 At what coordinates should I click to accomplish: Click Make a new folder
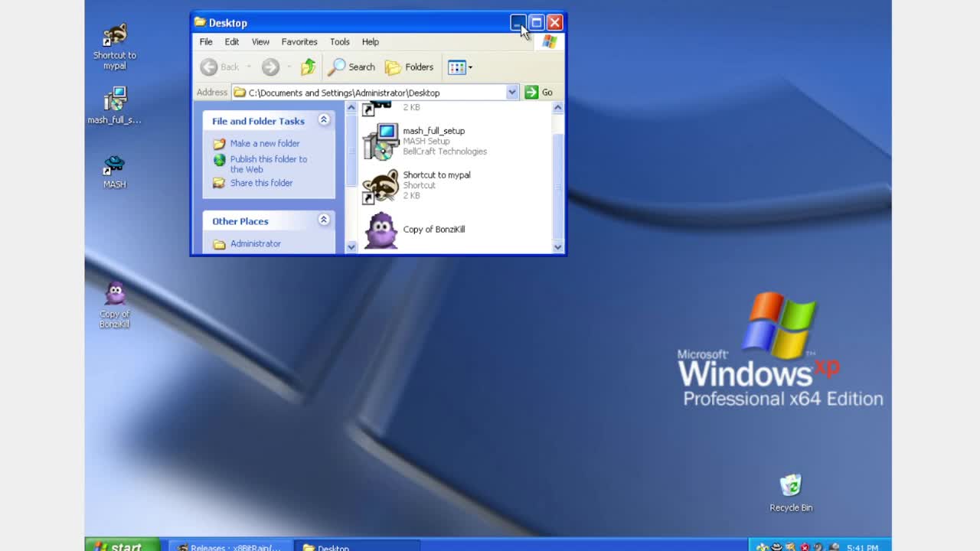tap(264, 143)
